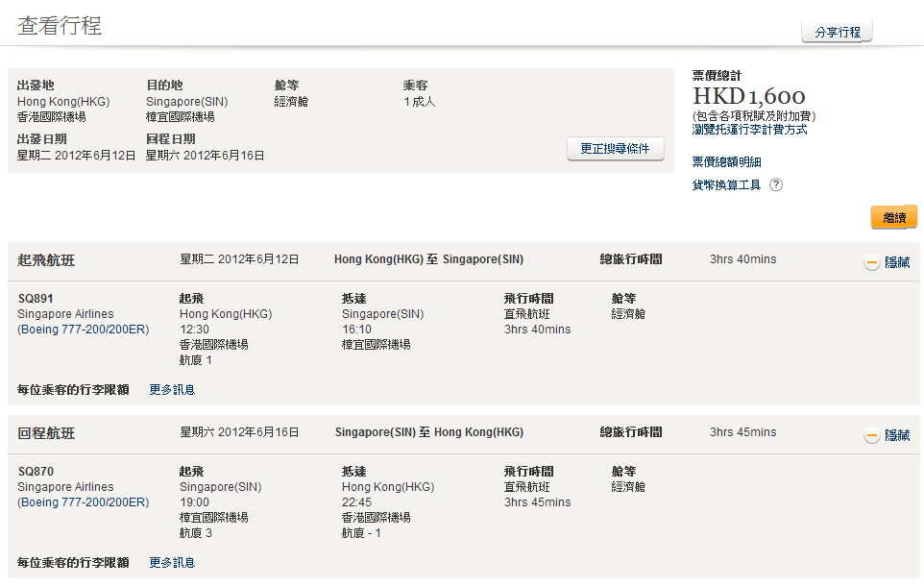Image resolution: width=924 pixels, height=587 pixels.
Task: Open the 瀏覽托運行李計費方式 link
Action: (x=749, y=130)
